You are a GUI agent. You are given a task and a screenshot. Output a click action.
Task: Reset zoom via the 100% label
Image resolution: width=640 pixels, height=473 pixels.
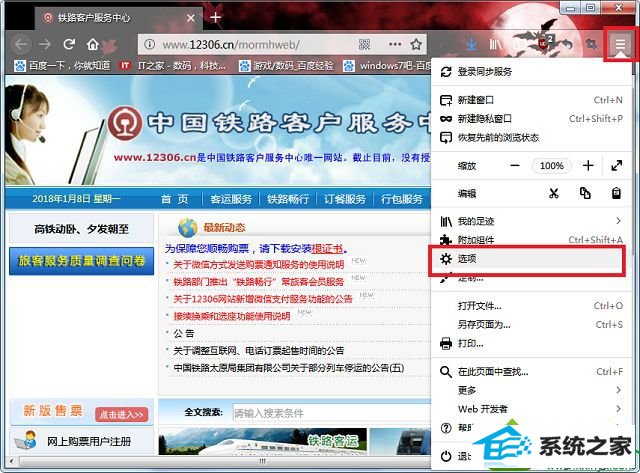coord(551,166)
